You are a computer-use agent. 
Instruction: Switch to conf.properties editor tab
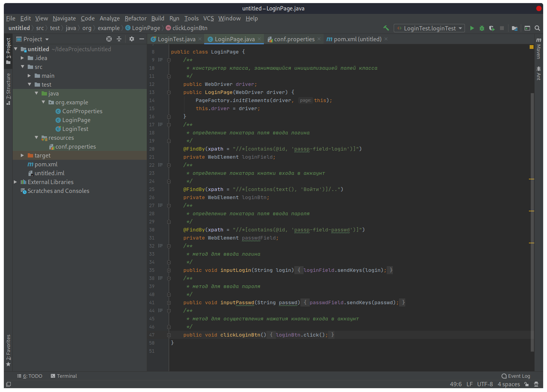click(x=294, y=39)
